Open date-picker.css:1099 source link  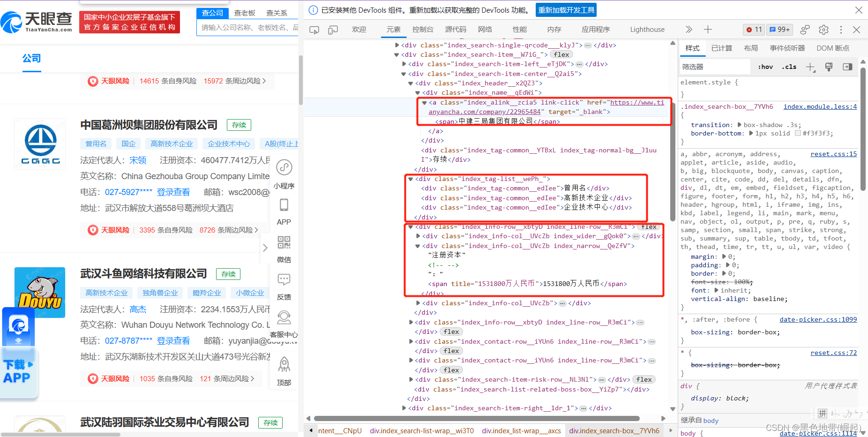(x=818, y=319)
